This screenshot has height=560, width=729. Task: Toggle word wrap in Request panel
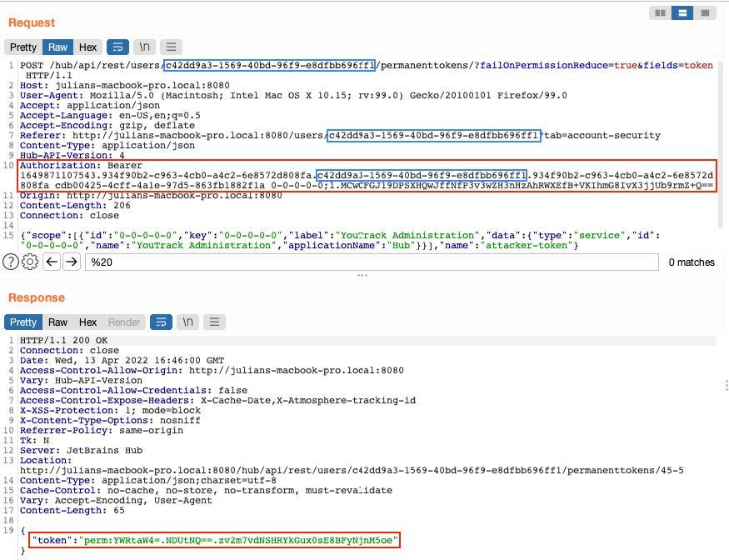[x=117, y=47]
